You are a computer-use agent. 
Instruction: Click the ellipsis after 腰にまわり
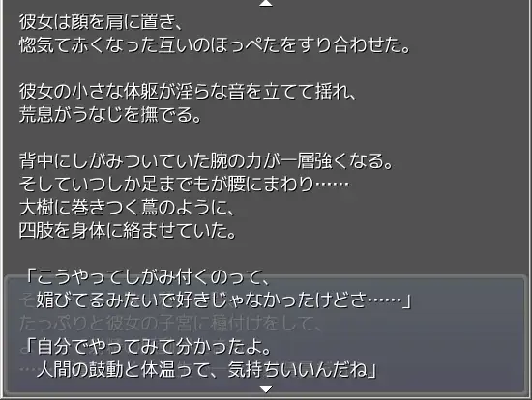pyautogui.click(x=332, y=184)
